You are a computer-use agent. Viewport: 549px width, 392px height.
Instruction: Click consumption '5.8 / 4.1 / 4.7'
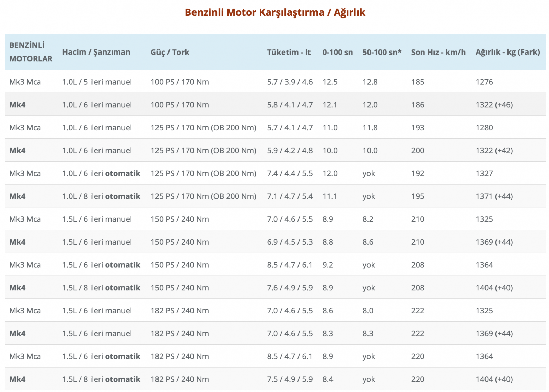click(290, 105)
